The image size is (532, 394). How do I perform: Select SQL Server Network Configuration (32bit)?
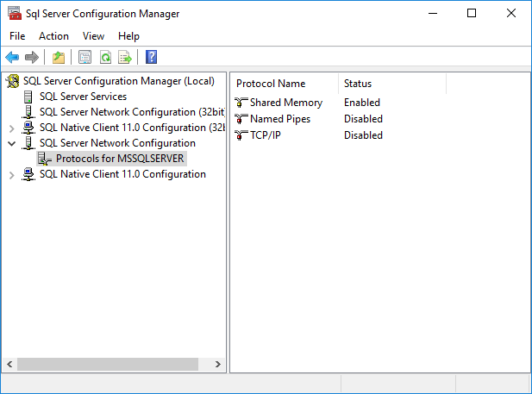[x=132, y=112]
